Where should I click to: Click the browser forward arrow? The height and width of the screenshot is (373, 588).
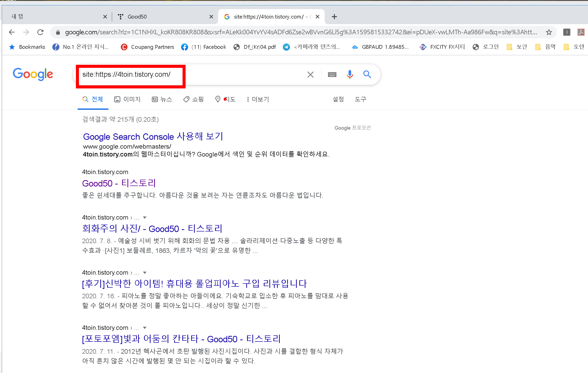tap(26, 32)
